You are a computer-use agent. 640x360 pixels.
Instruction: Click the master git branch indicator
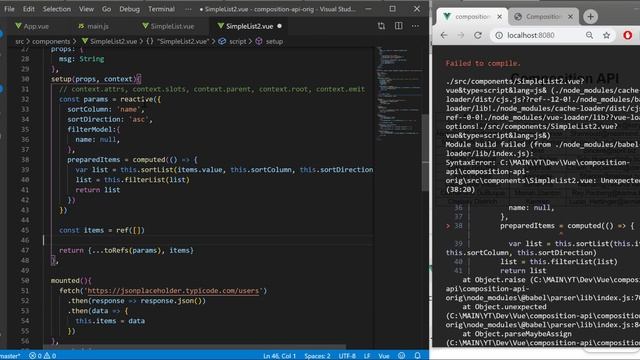tap(10, 356)
